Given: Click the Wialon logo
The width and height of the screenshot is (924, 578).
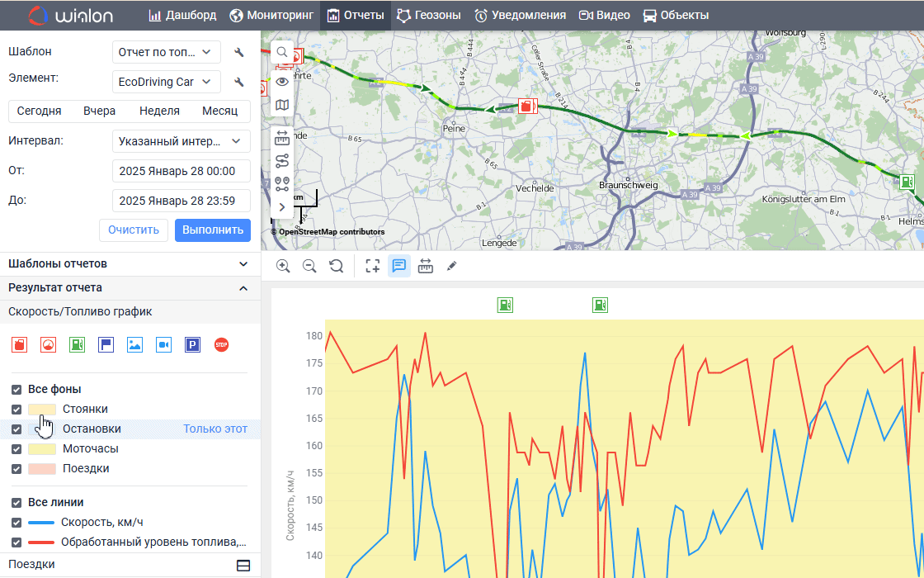Looking at the screenshot, I should pyautogui.click(x=71, y=16).
